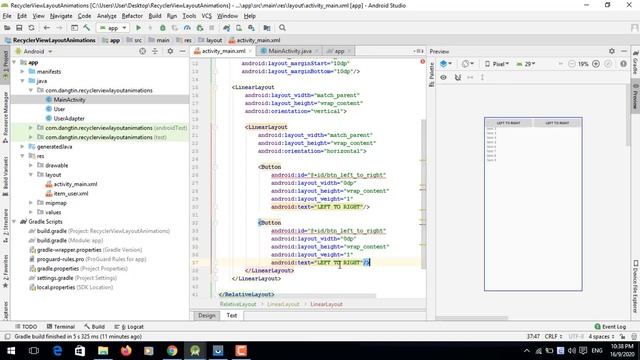Expand the mipmap folder
This screenshot has width=640, height=360.
31,203
